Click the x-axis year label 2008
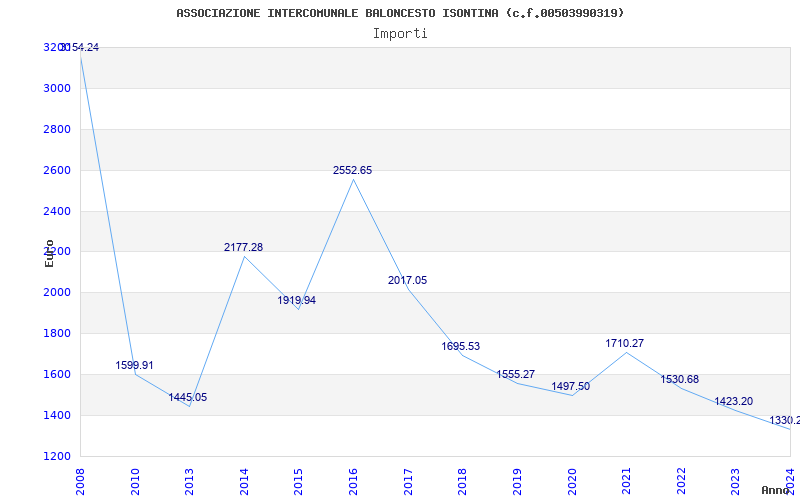This screenshot has height=500, width=800. (81, 482)
